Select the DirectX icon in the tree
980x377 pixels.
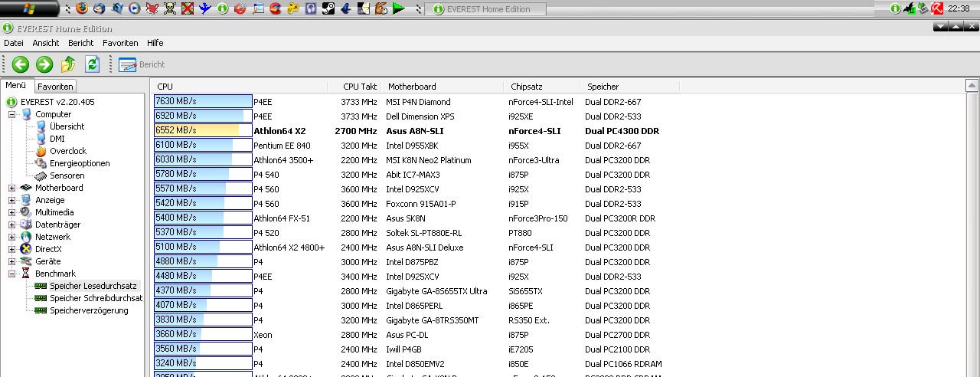[x=27, y=249]
